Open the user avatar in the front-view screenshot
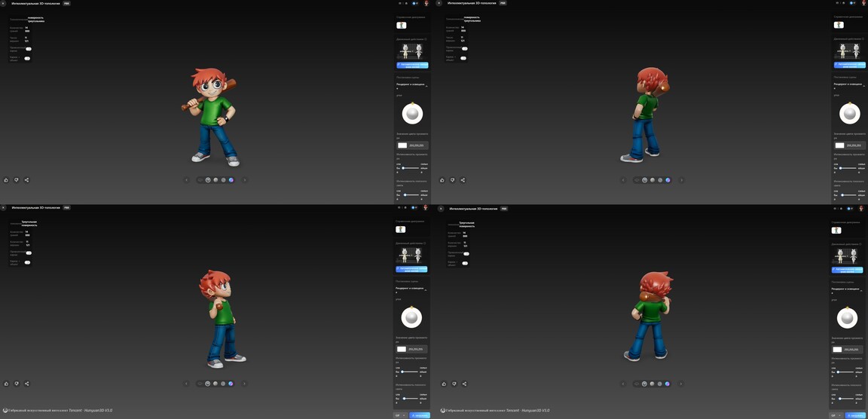The image size is (868, 419). tap(426, 3)
